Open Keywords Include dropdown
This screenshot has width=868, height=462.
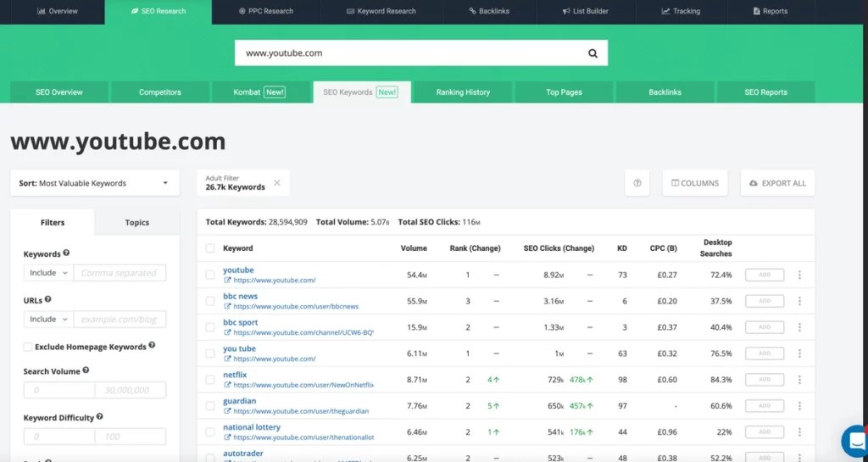(48, 273)
